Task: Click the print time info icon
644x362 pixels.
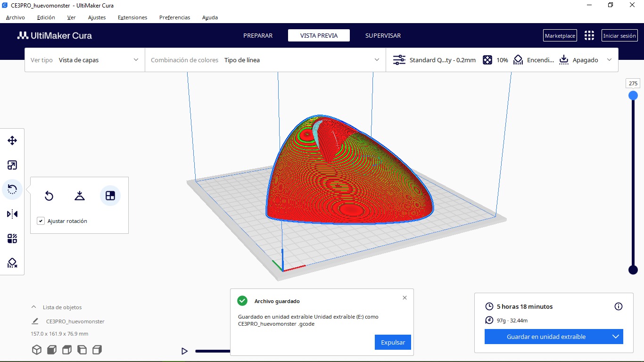Action: 619,306
